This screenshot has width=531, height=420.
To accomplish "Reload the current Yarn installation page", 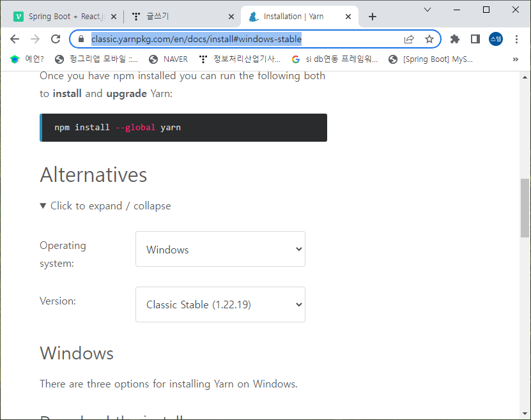I will 56,39.
